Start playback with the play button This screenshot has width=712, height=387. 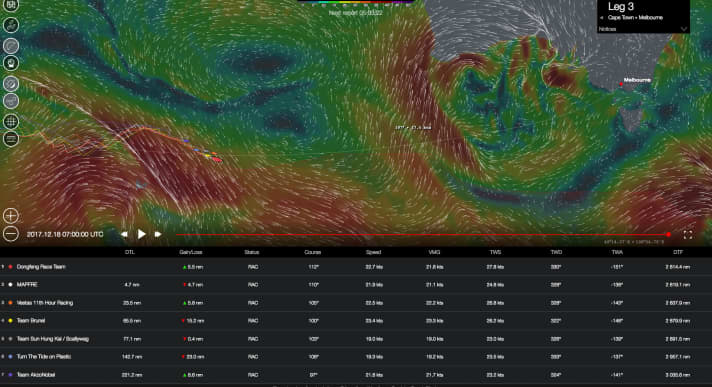[142, 234]
